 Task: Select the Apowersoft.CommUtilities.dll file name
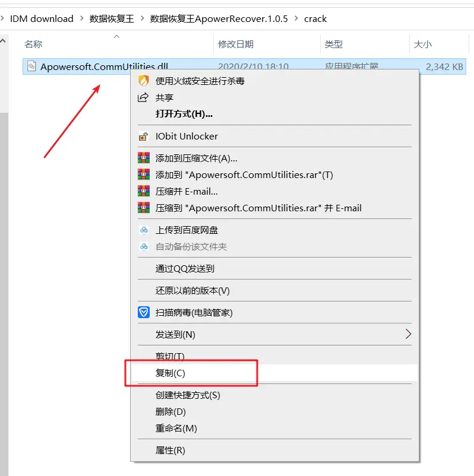point(104,66)
